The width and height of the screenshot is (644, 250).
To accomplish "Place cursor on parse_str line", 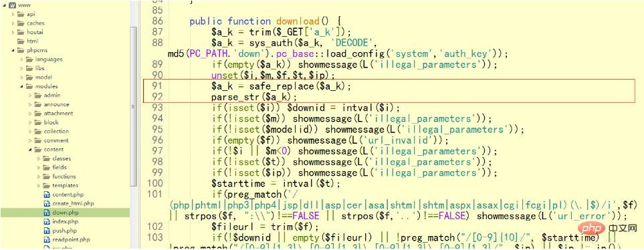I will (254, 97).
